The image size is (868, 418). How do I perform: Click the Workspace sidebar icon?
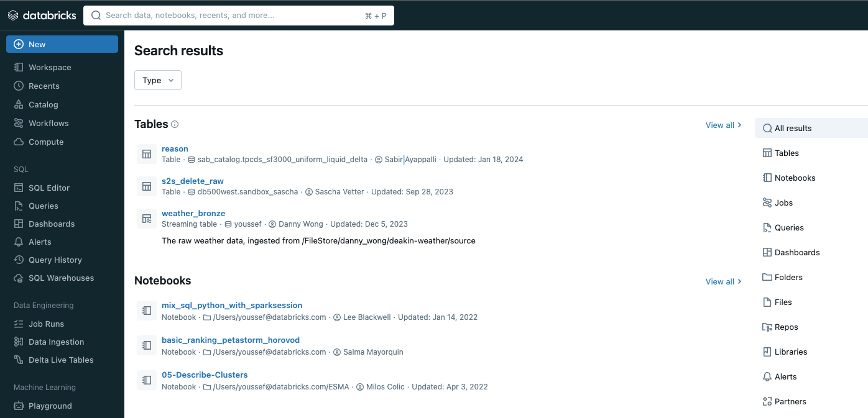coord(19,67)
